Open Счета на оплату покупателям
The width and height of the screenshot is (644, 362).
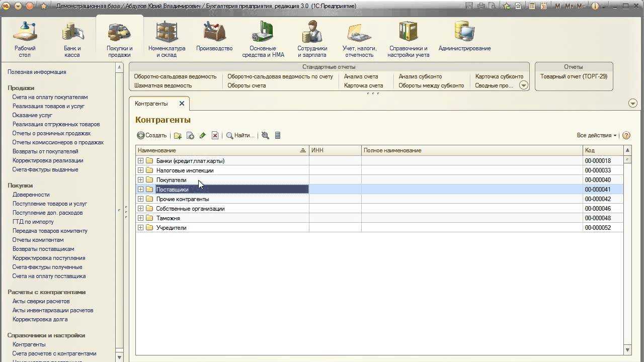(x=50, y=97)
